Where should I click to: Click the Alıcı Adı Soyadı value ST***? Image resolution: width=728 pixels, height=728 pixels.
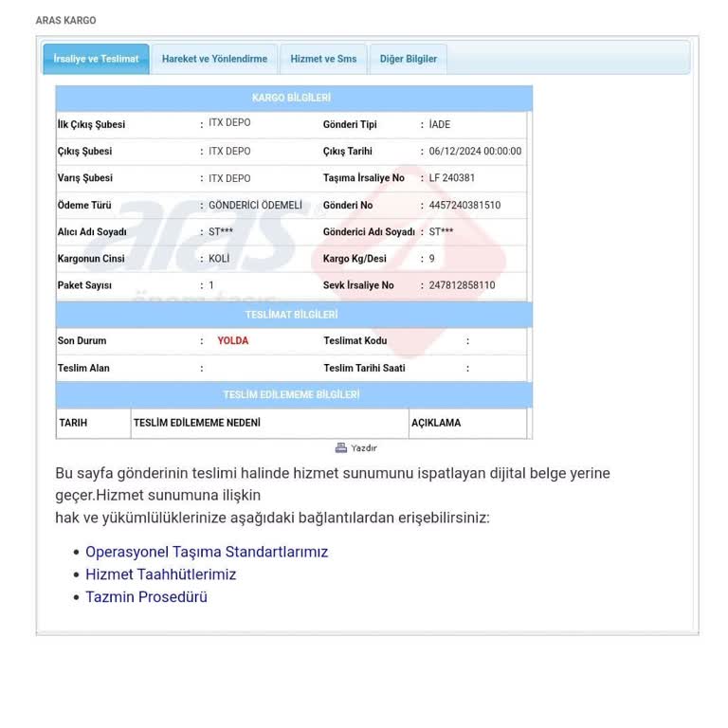click(221, 231)
